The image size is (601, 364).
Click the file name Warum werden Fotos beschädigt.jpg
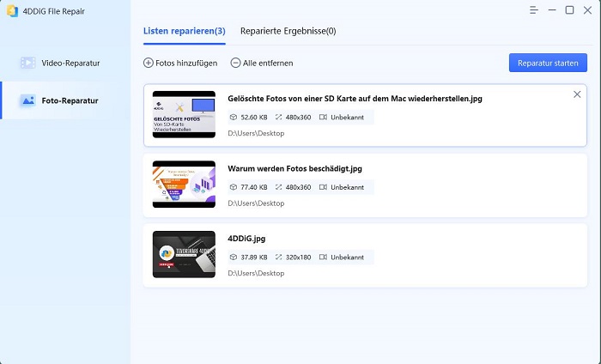pos(294,168)
